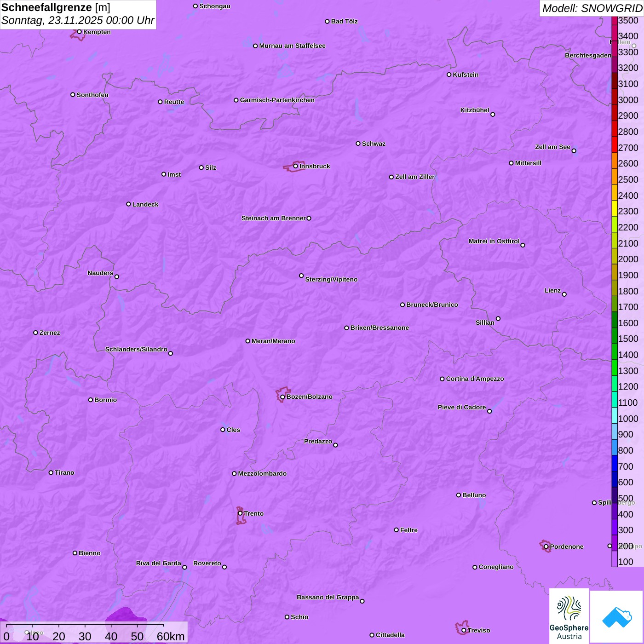Click the Cortina d'Ampezzo label
The height and width of the screenshot is (644, 644).
pos(475,379)
